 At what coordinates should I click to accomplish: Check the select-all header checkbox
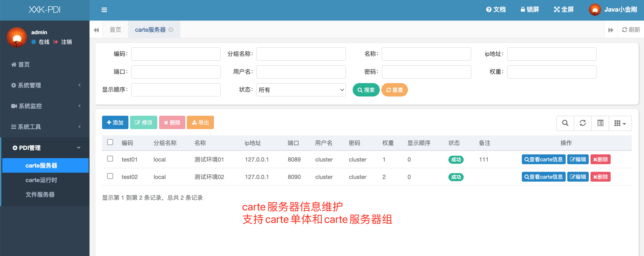click(x=110, y=142)
